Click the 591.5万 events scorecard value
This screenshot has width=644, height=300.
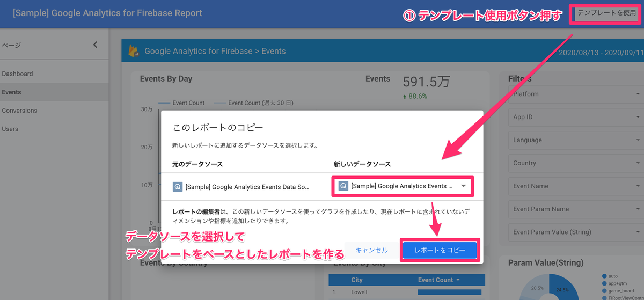point(426,82)
